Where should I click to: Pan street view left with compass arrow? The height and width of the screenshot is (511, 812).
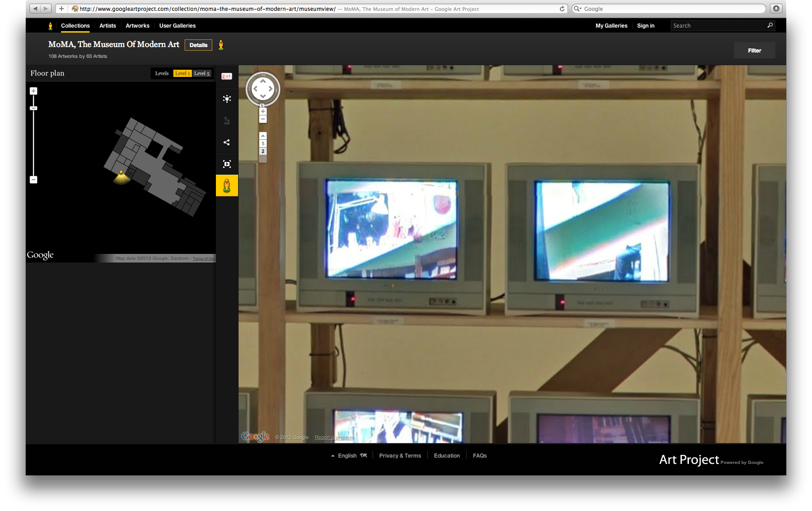pyautogui.click(x=255, y=89)
